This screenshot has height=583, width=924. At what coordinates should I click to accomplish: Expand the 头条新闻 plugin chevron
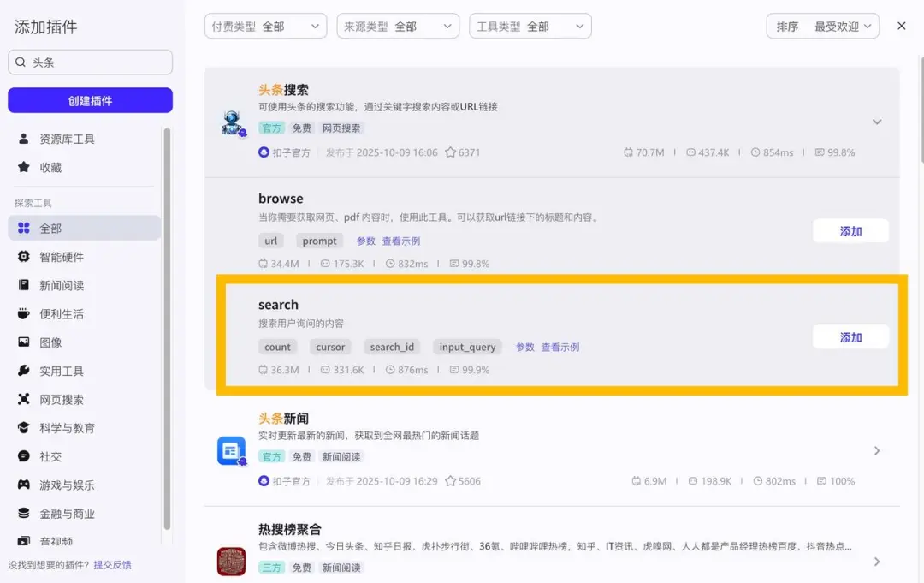tap(877, 451)
